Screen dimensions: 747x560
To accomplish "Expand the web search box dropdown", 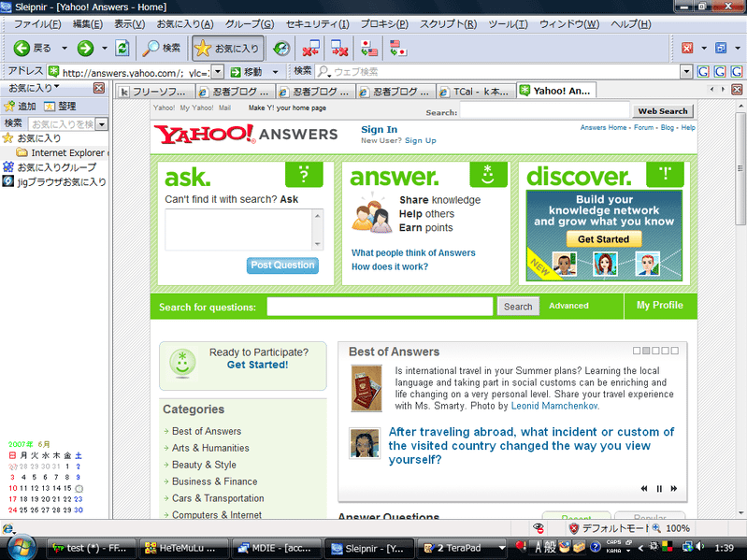I will pyautogui.click(x=686, y=72).
